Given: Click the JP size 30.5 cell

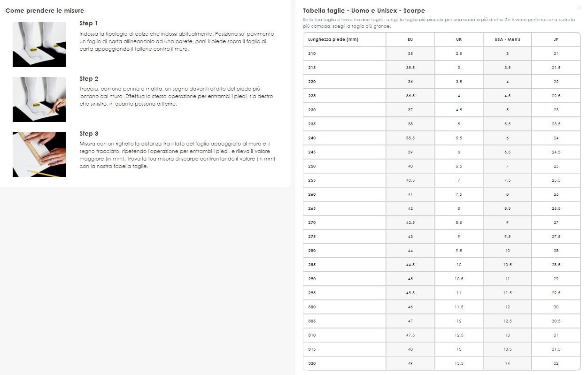Looking at the screenshot, I should [x=556, y=321].
